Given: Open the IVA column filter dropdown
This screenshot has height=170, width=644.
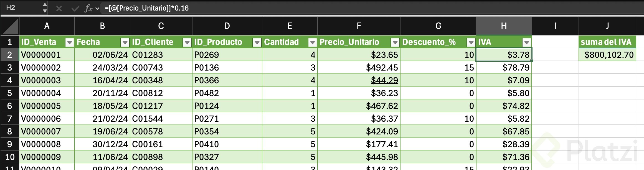Looking at the screenshot, I should 526,42.
